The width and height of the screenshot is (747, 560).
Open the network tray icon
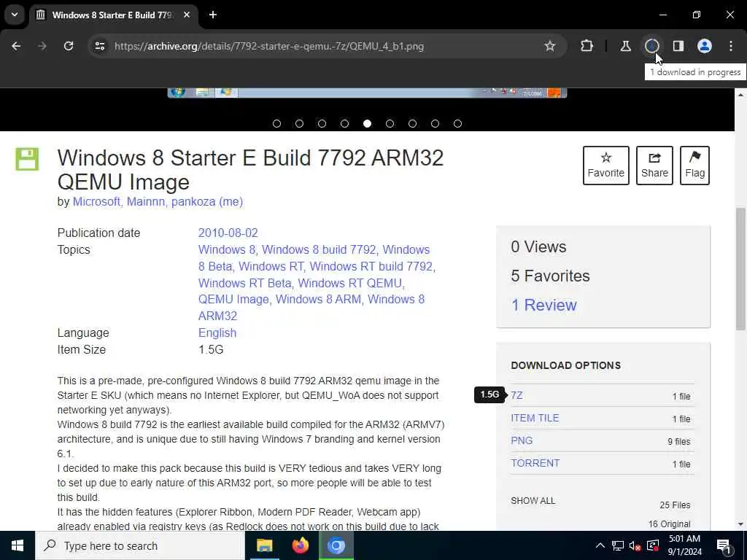coord(617,545)
